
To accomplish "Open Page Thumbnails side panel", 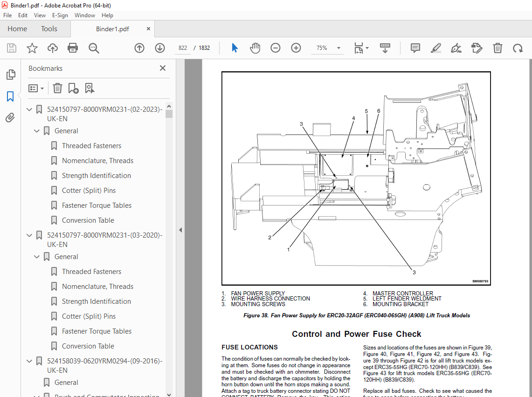I will pos(11,75).
